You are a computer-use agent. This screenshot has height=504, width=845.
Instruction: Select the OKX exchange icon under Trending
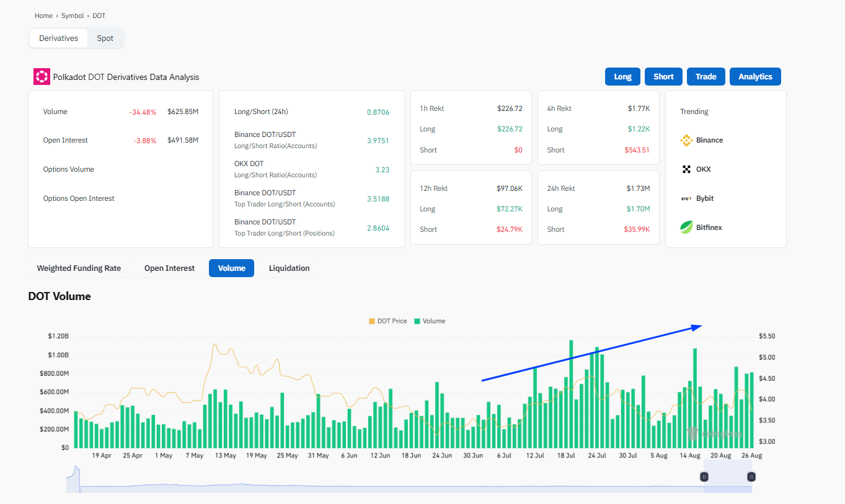pyautogui.click(x=686, y=169)
